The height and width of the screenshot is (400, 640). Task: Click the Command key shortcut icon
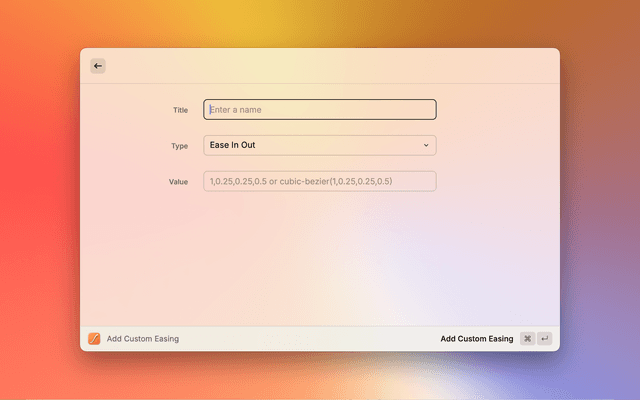[527, 339]
